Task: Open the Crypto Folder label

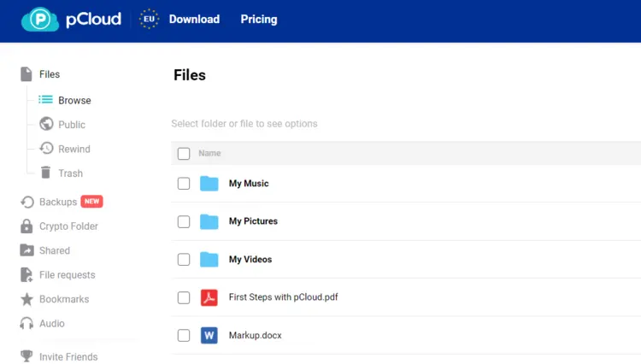Action: click(68, 226)
